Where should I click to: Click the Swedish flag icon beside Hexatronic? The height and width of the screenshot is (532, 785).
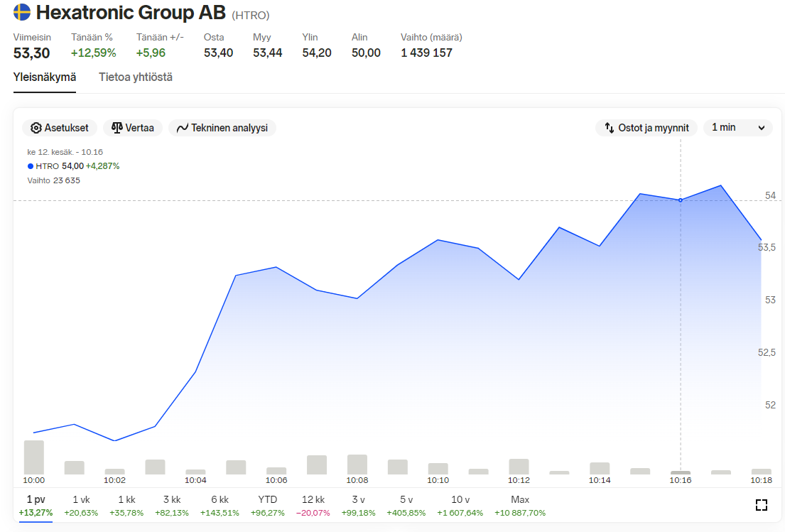click(22, 12)
